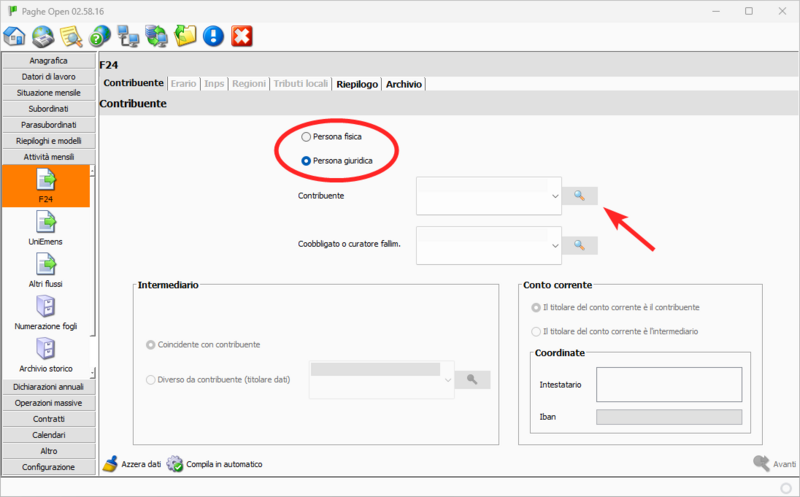800x497 pixels.
Task: Click the red X exit toolbar icon
Action: point(241,37)
